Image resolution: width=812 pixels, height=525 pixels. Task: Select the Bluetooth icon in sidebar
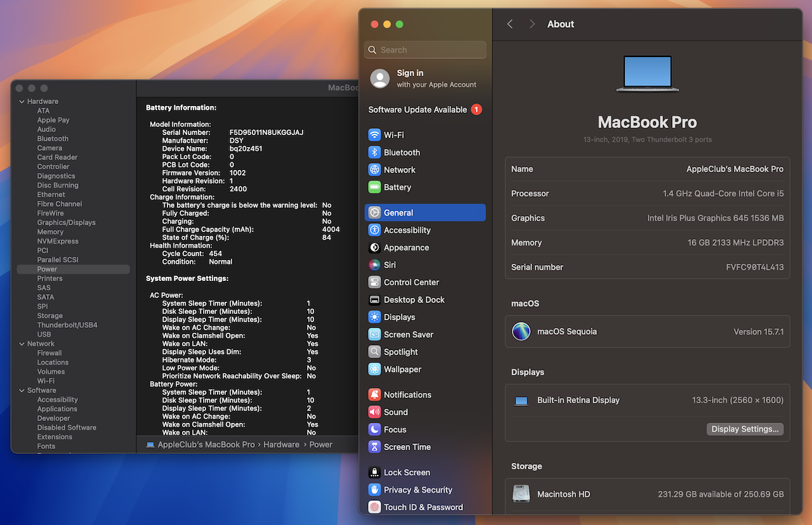coord(374,153)
